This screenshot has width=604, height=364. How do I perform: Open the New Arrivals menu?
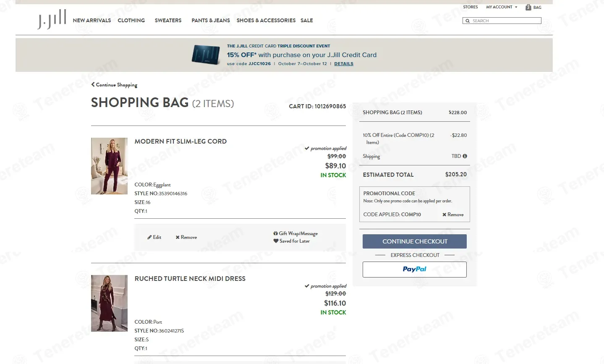(x=92, y=20)
